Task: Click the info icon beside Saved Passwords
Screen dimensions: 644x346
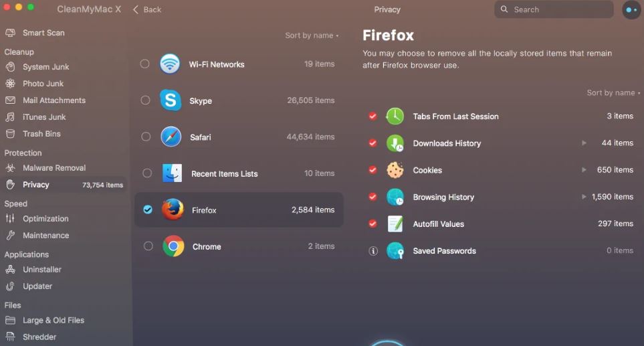Action: (x=373, y=251)
